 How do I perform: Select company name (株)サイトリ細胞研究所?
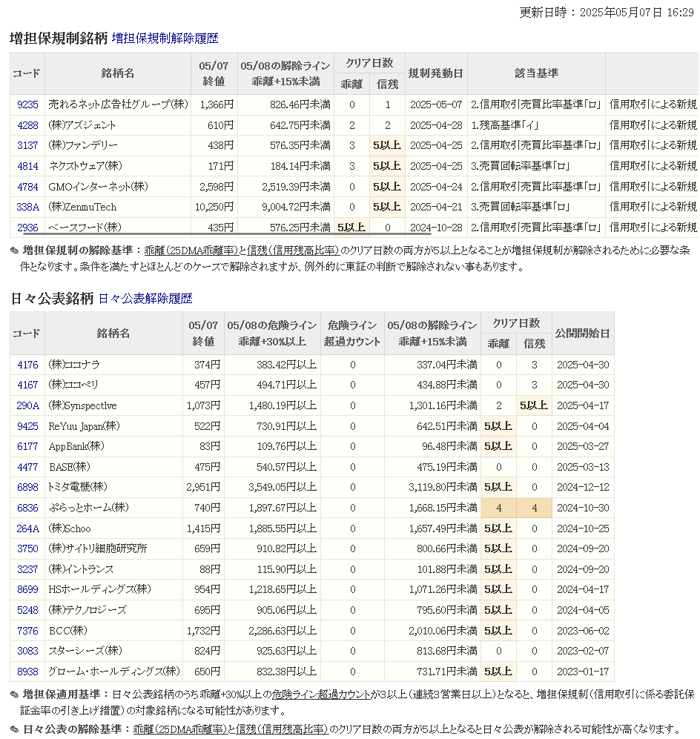tap(98, 549)
